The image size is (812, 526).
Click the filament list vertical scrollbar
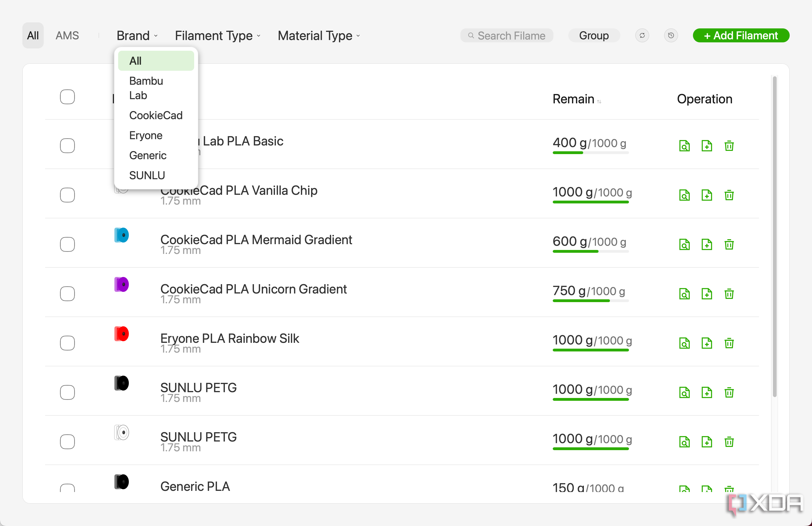click(775, 236)
